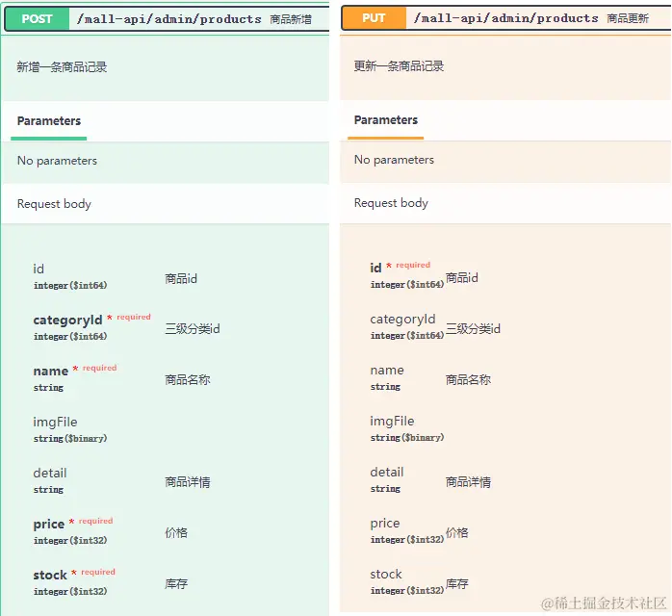The height and width of the screenshot is (616, 672).
Task: Click required label beside stock in POST
Action: (98, 573)
